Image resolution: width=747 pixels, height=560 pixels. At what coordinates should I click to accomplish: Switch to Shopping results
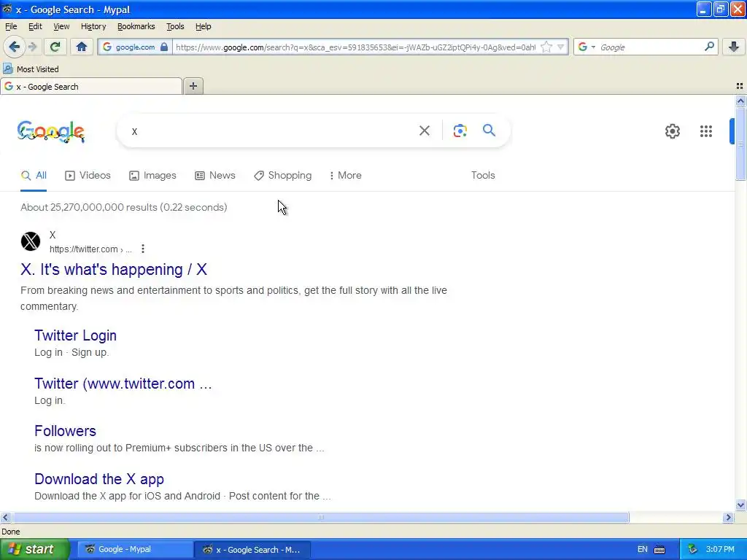282,175
